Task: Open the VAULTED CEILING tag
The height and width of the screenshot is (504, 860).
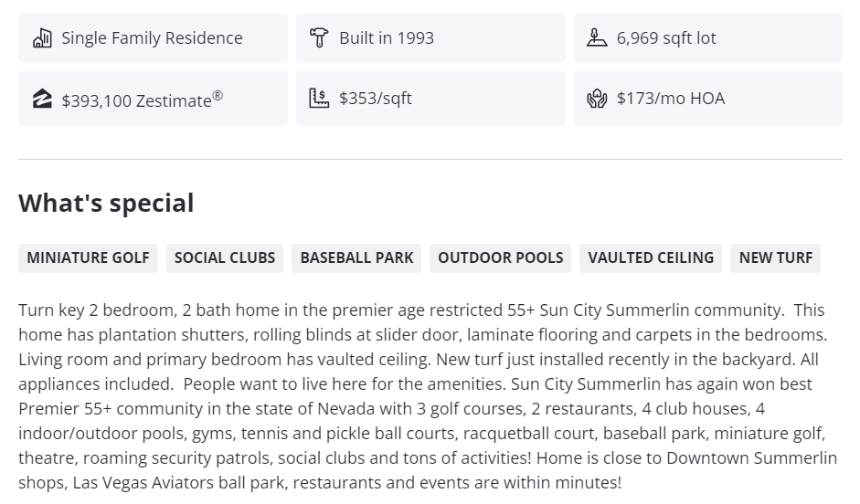Action: 651,257
